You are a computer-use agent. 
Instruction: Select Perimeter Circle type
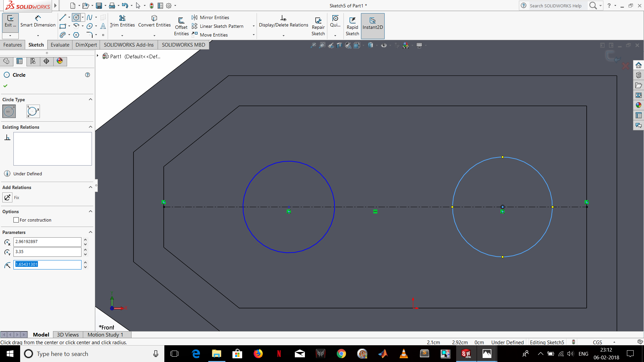pyautogui.click(x=33, y=111)
